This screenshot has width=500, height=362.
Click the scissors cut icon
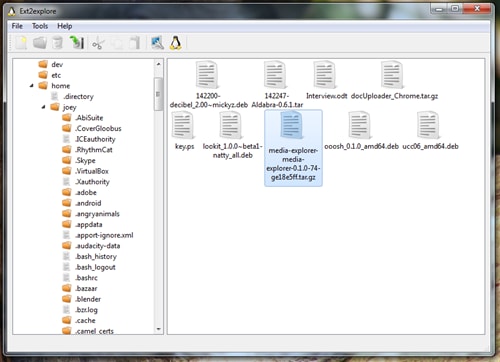[x=98, y=43]
